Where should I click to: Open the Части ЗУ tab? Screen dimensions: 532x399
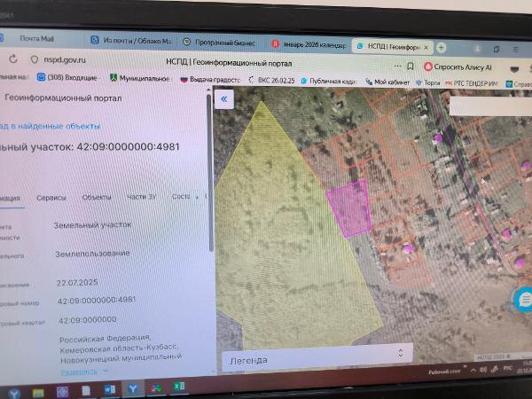(142, 197)
